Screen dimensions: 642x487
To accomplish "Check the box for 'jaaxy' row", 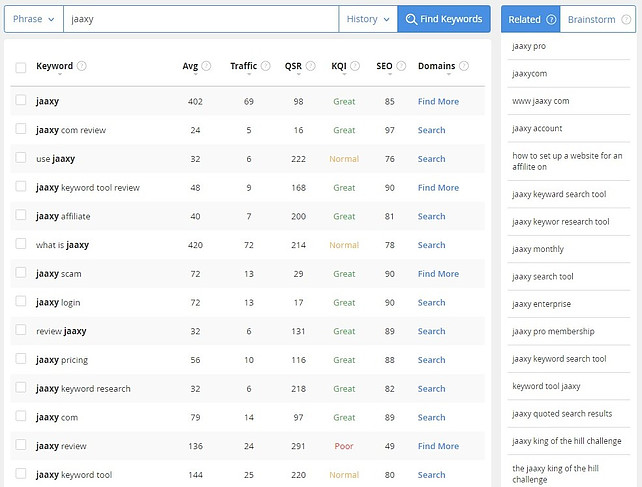I will [x=20, y=100].
